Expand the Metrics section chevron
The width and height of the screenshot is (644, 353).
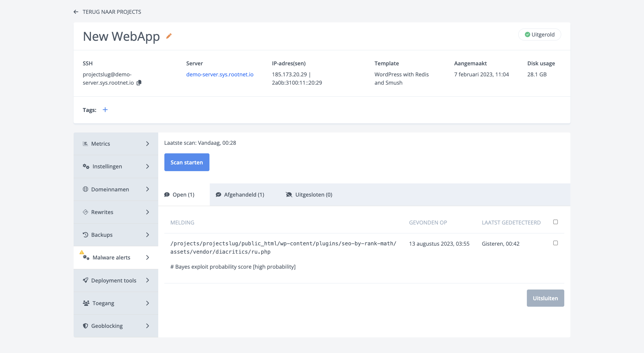148,144
